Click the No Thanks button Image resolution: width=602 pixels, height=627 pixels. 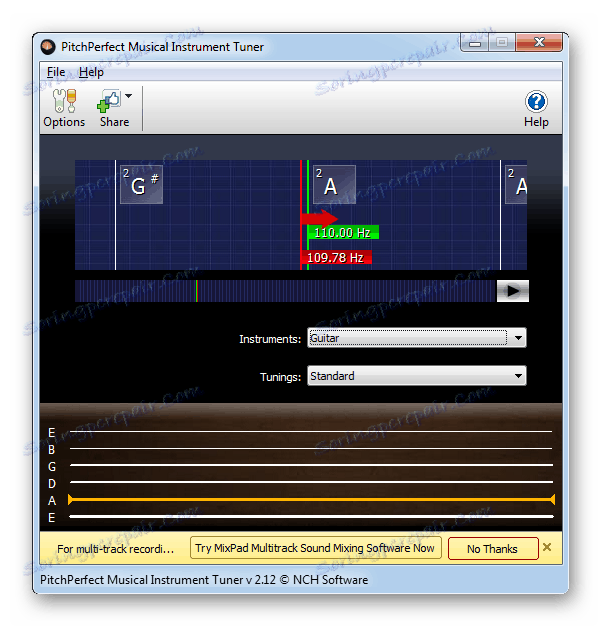tap(493, 549)
